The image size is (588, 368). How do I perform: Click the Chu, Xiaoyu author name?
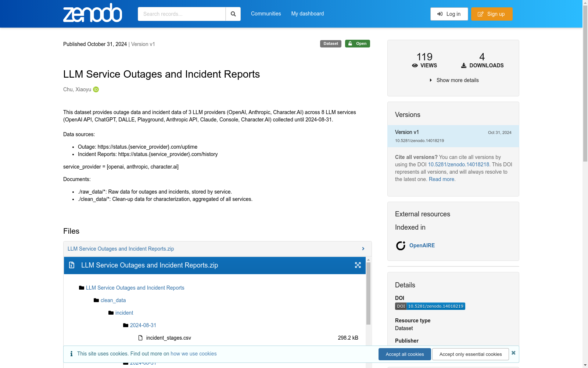pos(77,89)
